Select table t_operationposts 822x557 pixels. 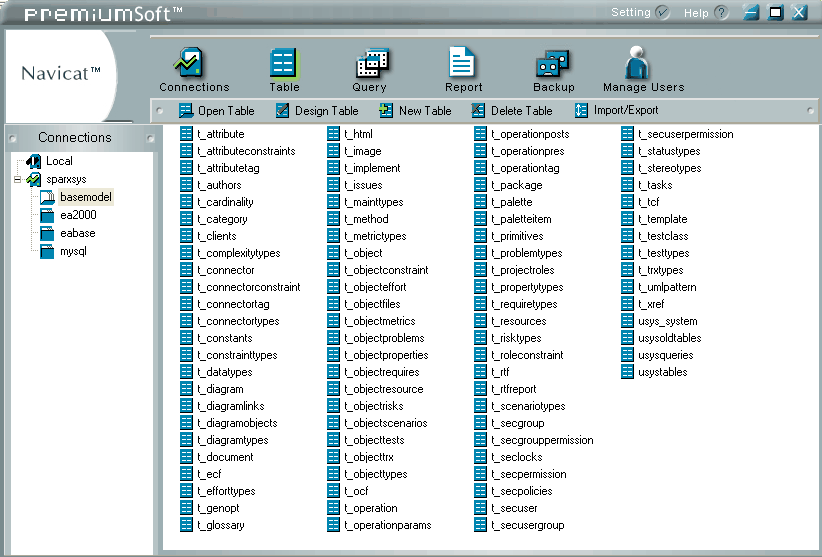tap(530, 134)
